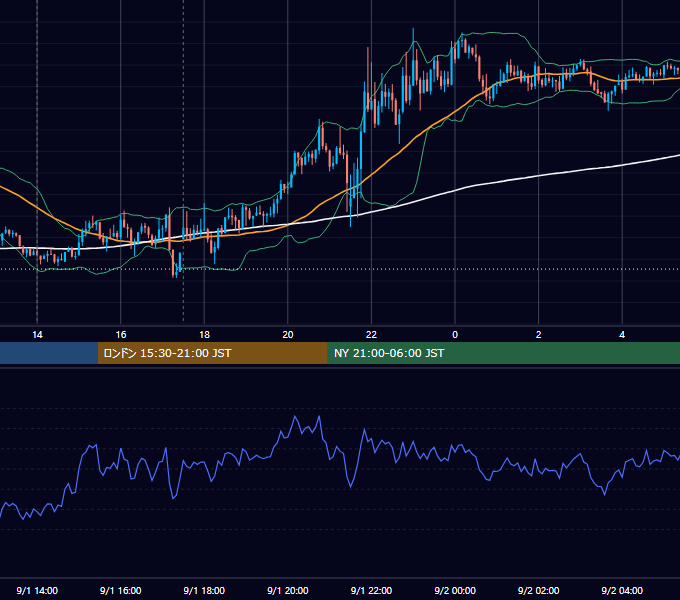Image resolution: width=680 pixels, height=600 pixels.
Task: Click the London 15:30-21:00 JST session bar
Action: click(212, 353)
